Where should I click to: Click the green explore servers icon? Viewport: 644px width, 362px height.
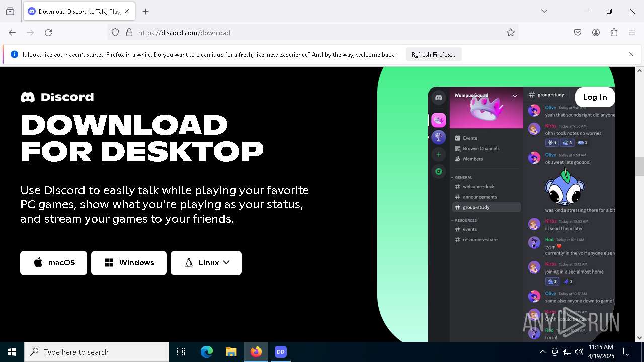[439, 172]
